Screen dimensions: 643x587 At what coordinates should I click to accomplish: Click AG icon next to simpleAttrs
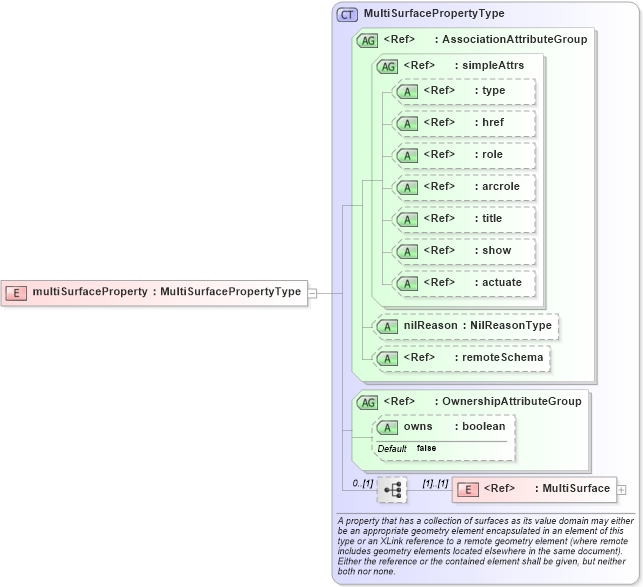tap(387, 66)
